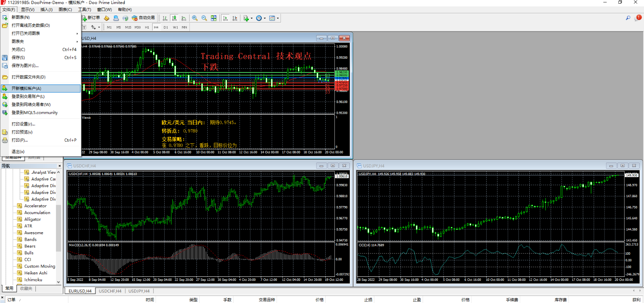Viewport: 644px width, 303px height.
Task: Switch to line chart display icon
Action: tap(184, 18)
